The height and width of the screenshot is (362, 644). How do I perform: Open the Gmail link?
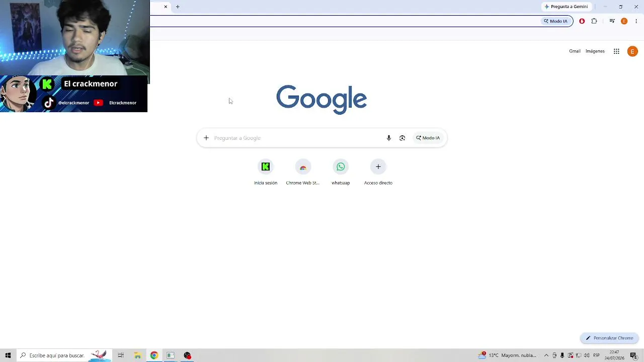click(575, 51)
